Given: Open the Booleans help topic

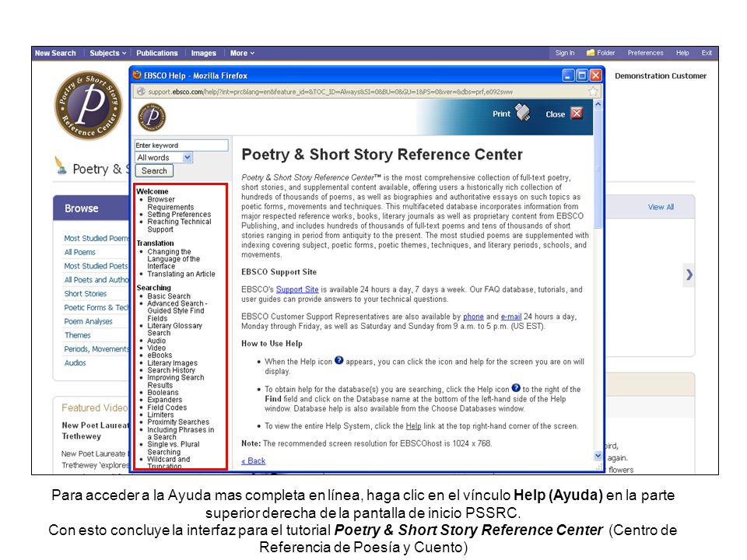Looking at the screenshot, I should (x=163, y=392).
